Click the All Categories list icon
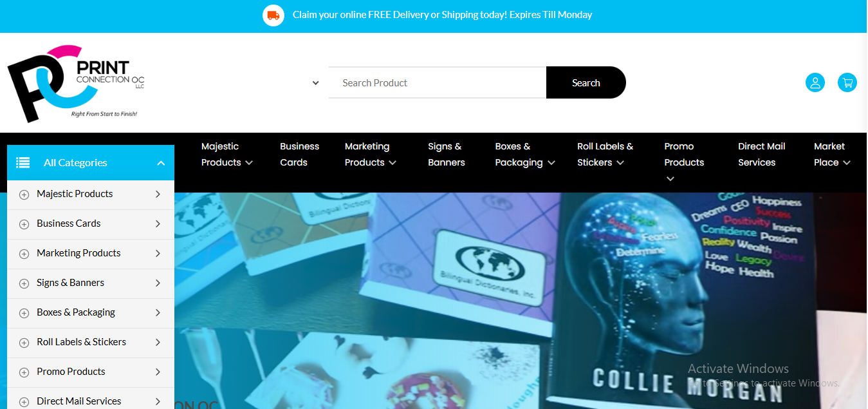The height and width of the screenshot is (409, 868). coord(23,162)
